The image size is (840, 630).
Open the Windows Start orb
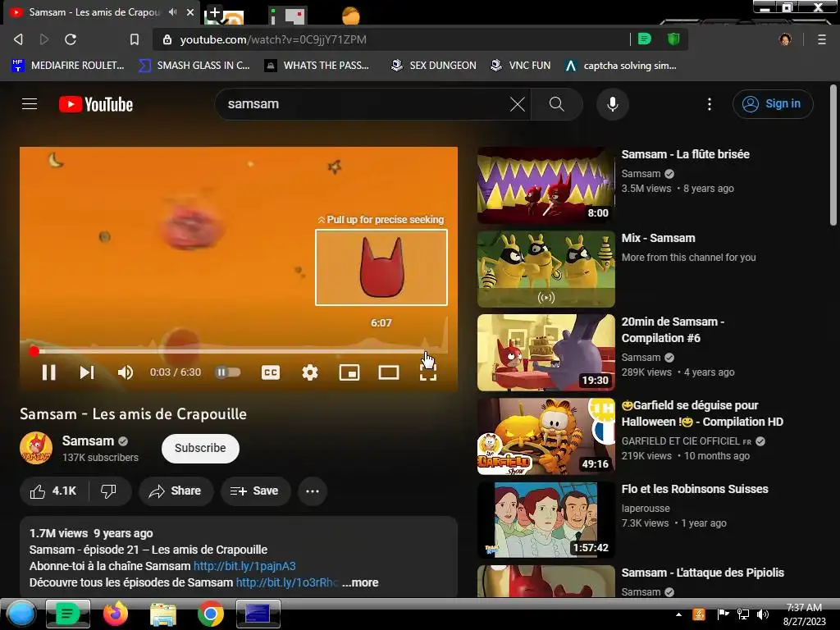tap(21, 614)
